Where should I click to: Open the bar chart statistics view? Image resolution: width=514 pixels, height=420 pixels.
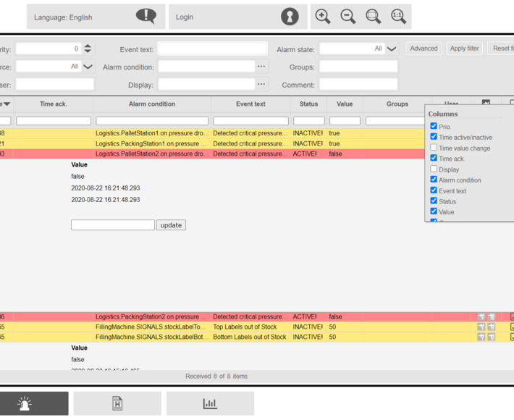point(210,403)
